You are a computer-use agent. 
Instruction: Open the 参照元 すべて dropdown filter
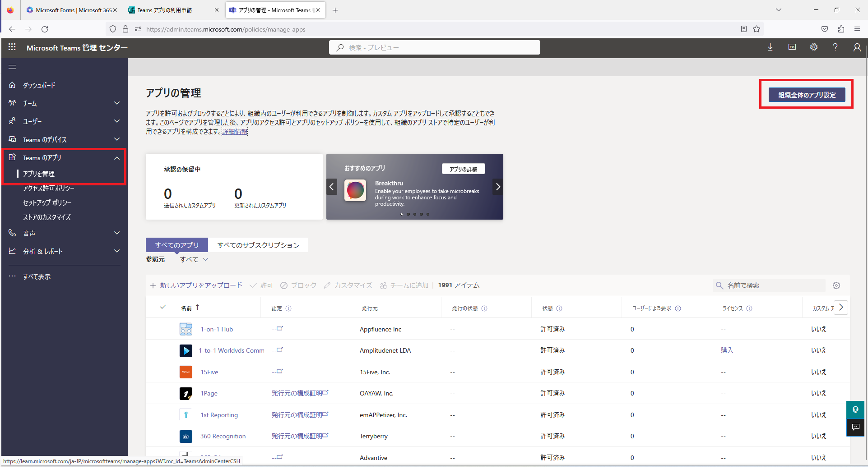[194, 259]
